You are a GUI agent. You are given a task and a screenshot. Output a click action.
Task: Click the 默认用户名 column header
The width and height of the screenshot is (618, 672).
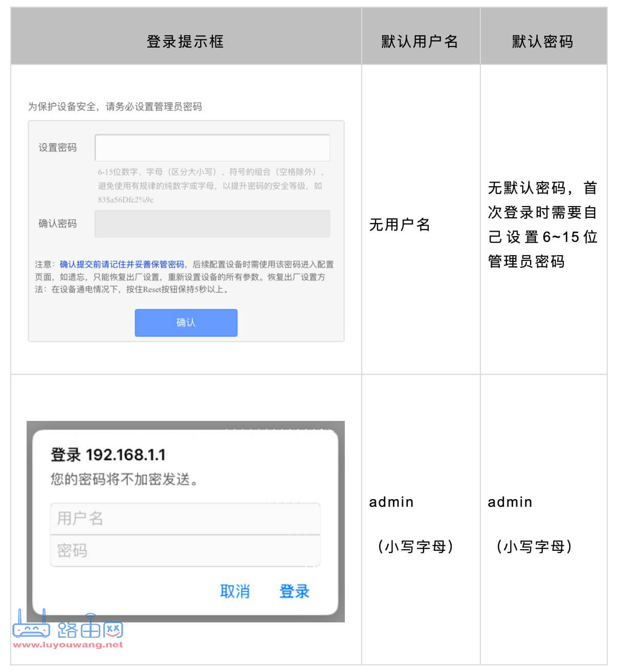420,41
